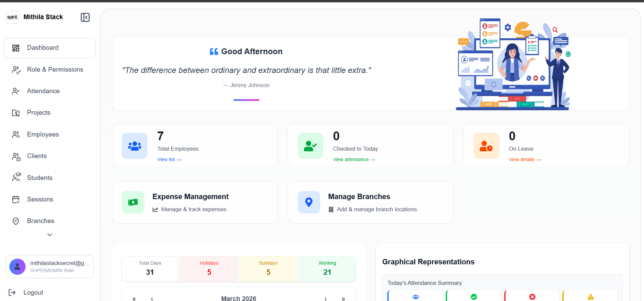Click the green checkmark attendance summary icon
Image resolution: width=644 pixels, height=301 pixels.
474,297
